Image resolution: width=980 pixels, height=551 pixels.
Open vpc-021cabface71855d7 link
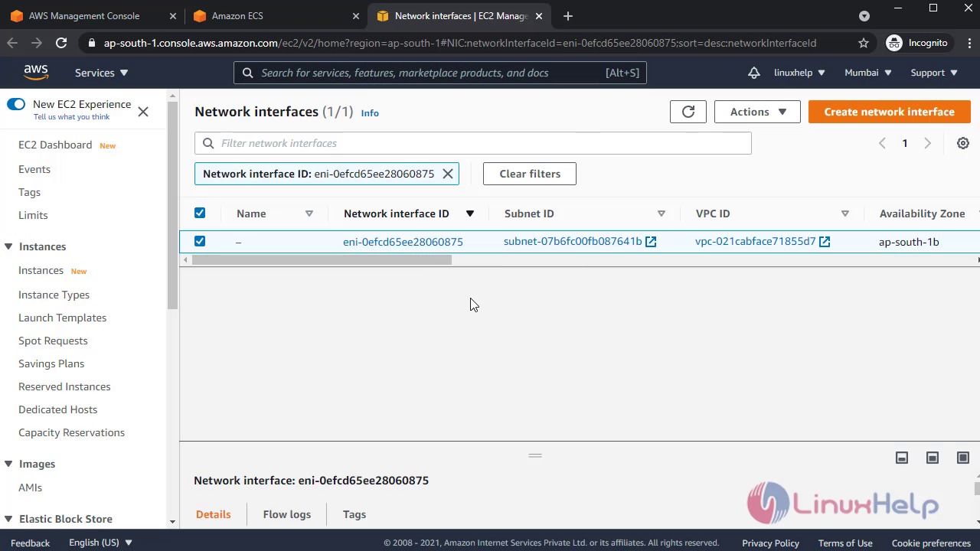tap(756, 242)
